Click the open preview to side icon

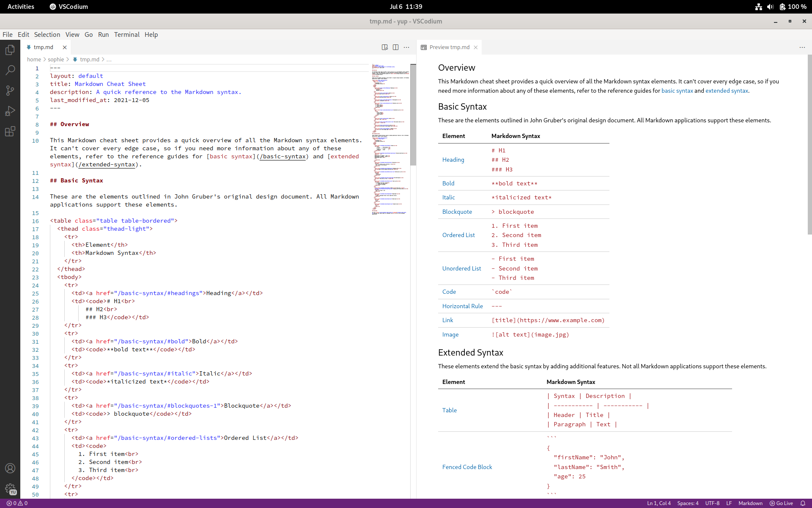click(x=384, y=47)
